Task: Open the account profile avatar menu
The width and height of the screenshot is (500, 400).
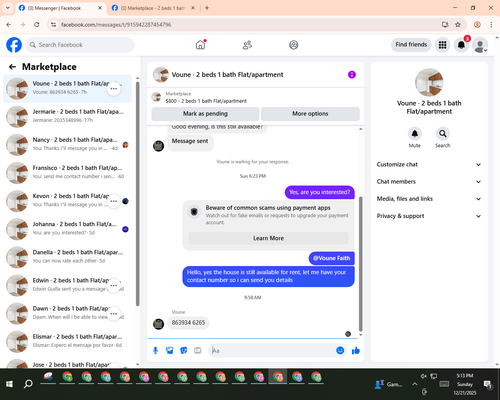Action: (480, 45)
